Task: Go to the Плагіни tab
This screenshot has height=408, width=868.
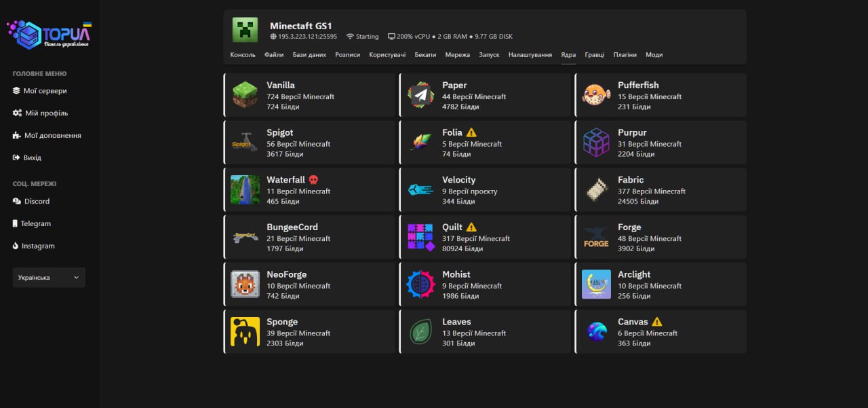Action: tap(625, 55)
